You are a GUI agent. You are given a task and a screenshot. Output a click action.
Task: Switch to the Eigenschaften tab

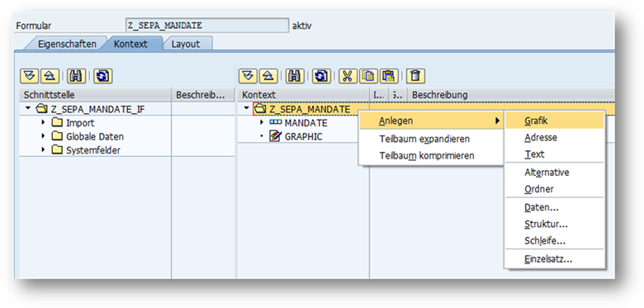[x=67, y=44]
